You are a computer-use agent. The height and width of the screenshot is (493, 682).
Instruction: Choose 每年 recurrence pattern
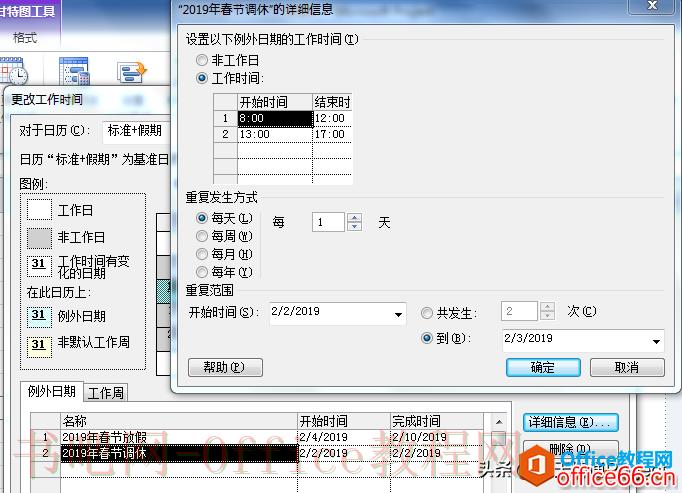[x=202, y=272]
